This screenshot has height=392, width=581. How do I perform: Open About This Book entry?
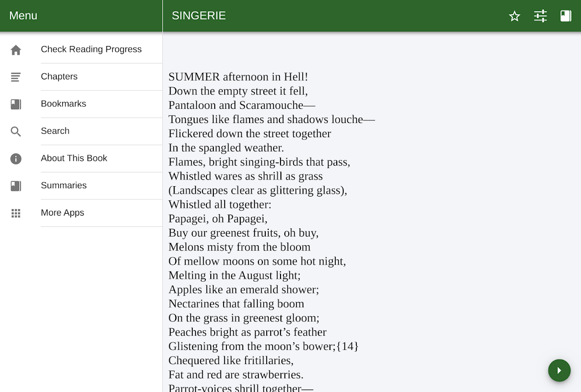pyautogui.click(x=74, y=158)
